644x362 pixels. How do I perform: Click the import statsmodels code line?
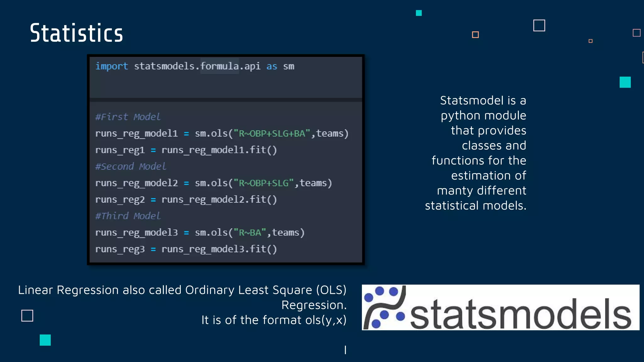[195, 66]
